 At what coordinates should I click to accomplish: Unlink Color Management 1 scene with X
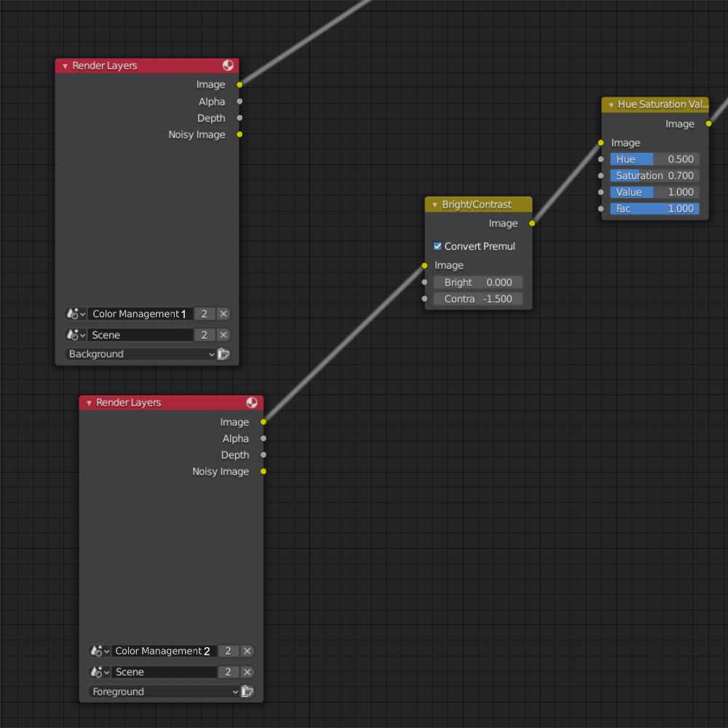pos(223,314)
